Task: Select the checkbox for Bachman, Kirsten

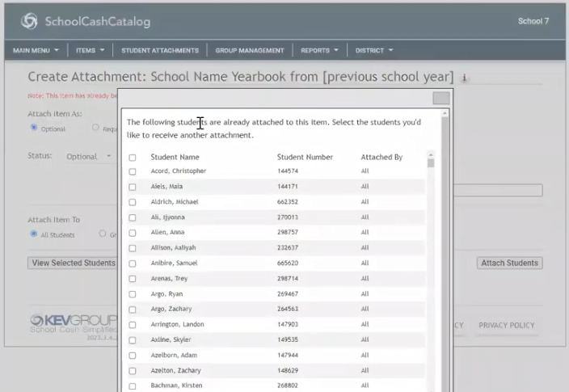Action: (x=133, y=386)
